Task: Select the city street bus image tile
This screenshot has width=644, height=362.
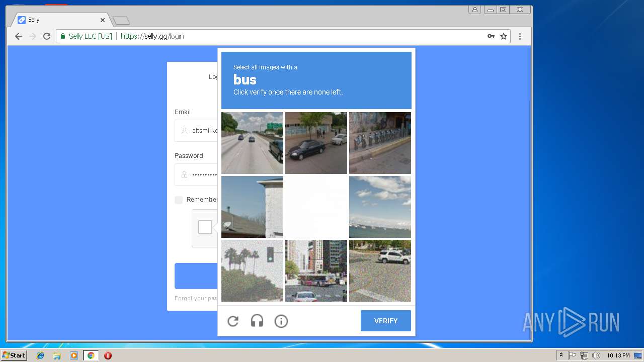Action: pos(316,270)
